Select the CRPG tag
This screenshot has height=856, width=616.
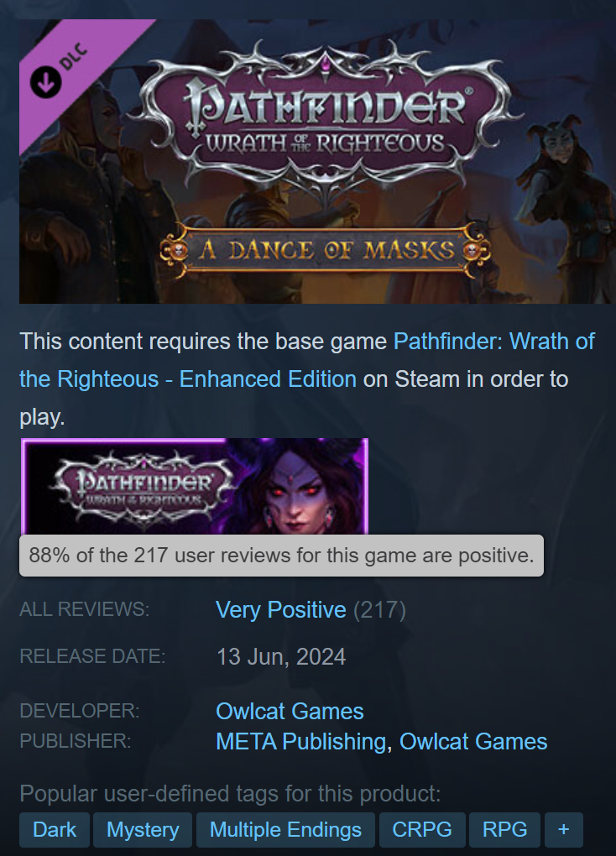click(422, 830)
